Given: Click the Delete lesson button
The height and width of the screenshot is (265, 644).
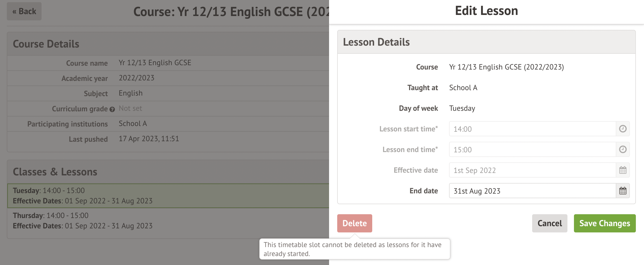Looking at the screenshot, I should tap(354, 223).
